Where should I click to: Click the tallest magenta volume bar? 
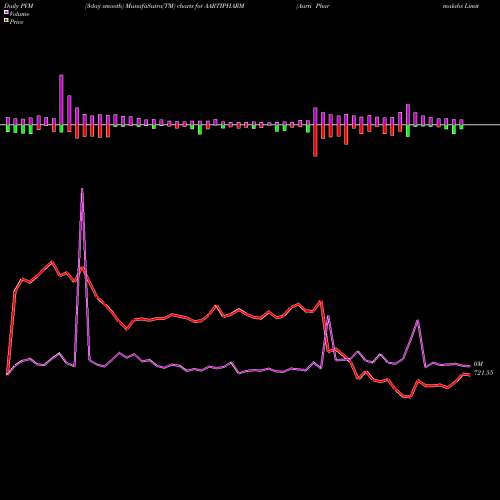pos(61,100)
